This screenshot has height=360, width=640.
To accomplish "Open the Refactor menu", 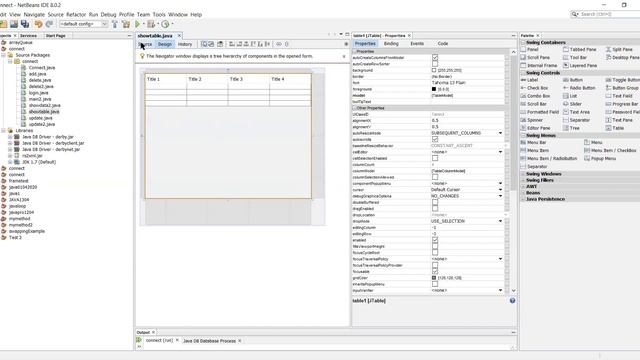I will point(76,14).
